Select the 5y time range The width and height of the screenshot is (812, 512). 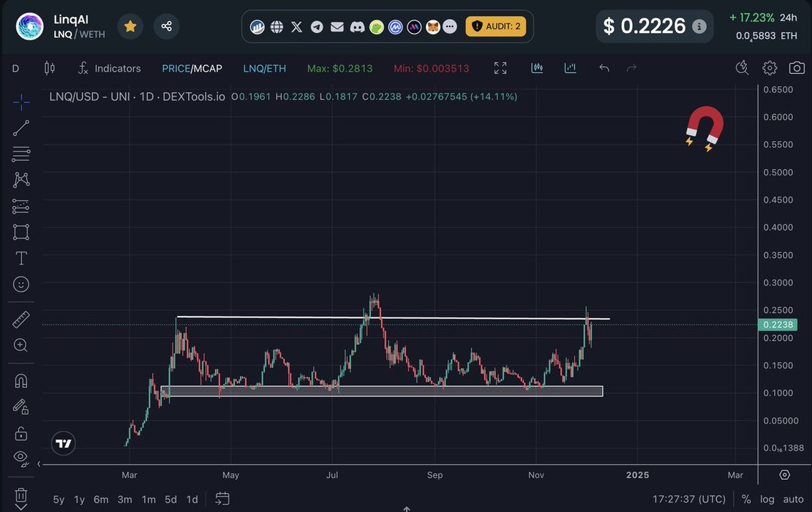[x=59, y=500]
